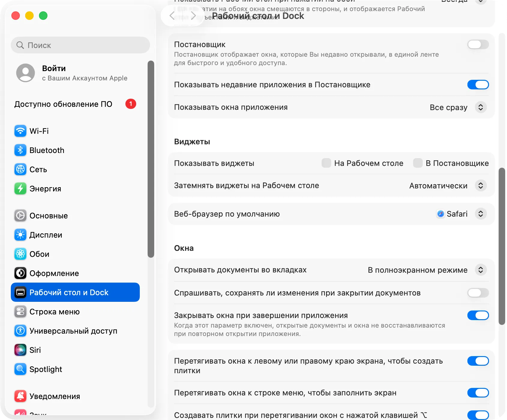
Task: Open the Сеть globe icon
Action: (x=20, y=169)
